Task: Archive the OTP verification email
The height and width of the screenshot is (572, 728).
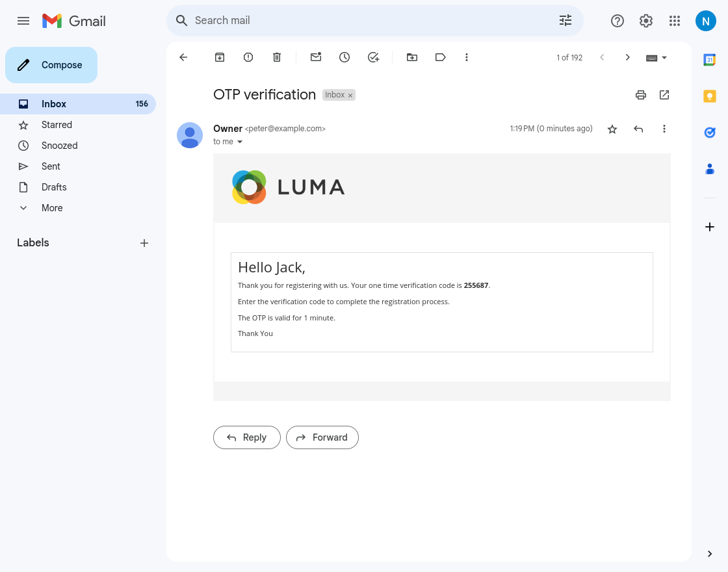Action: point(220,57)
